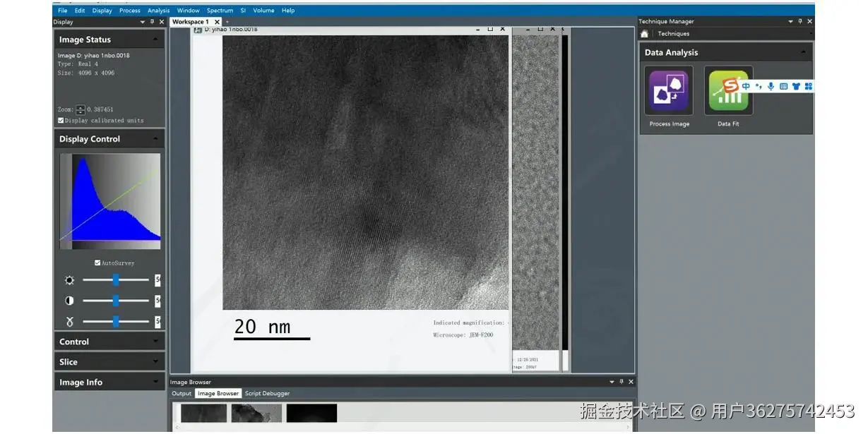Go to Technique Manager home icon

pyautogui.click(x=644, y=33)
